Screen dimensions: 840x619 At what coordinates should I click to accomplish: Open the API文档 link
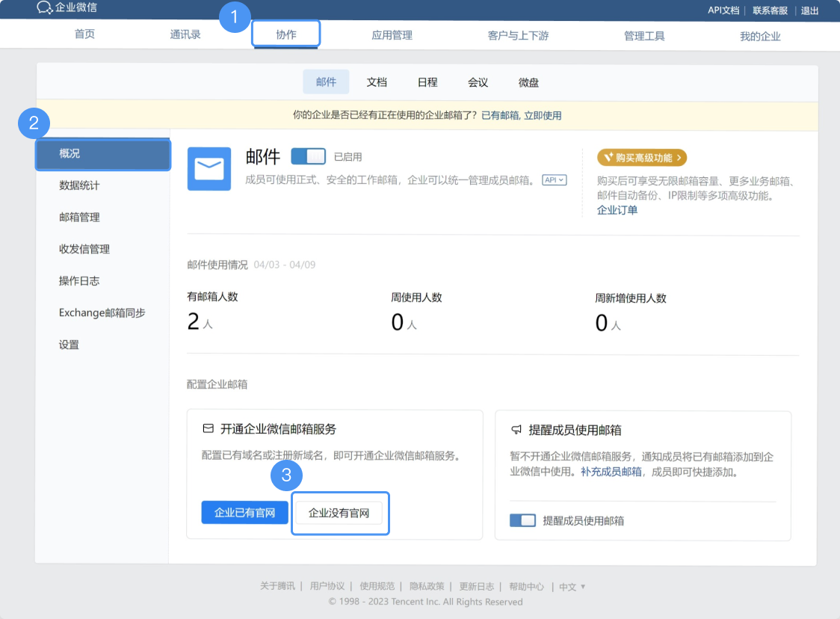[x=723, y=10]
